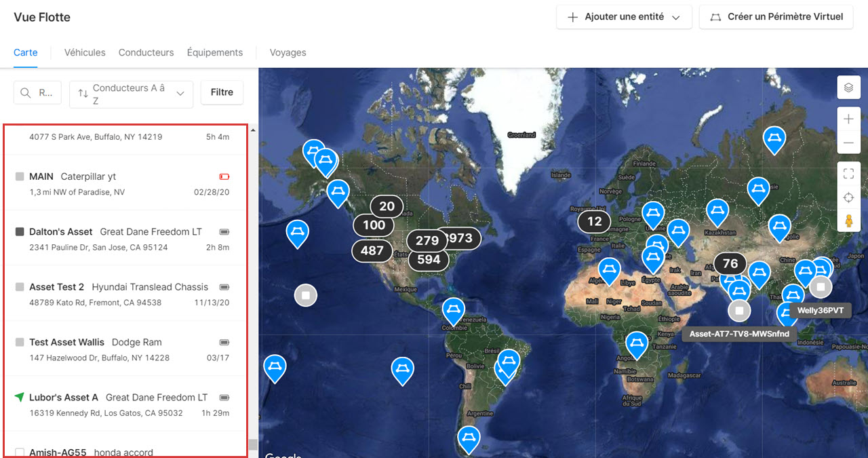Image resolution: width=868 pixels, height=458 pixels.
Task: Zoom out of the map with minus
Action: point(848,143)
